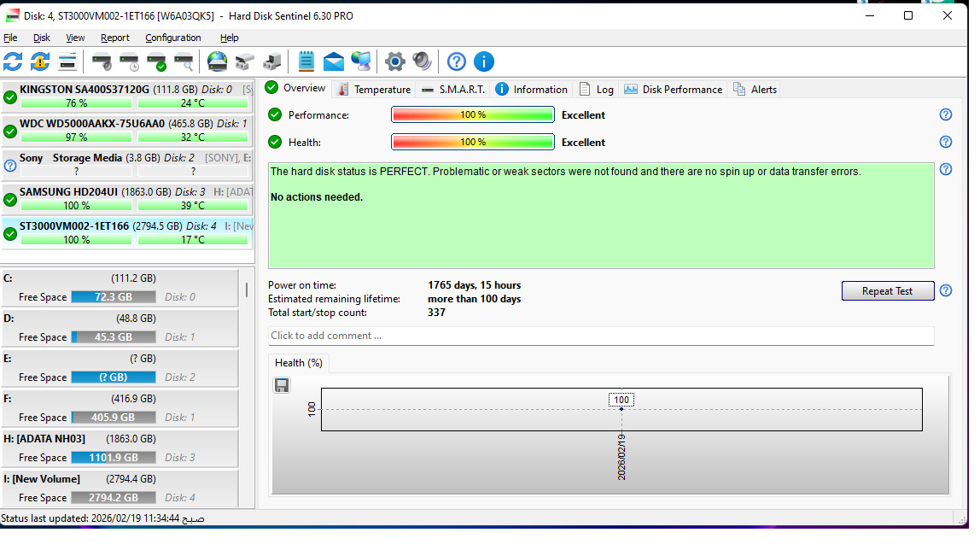Screen dimensions: 980x550
Task: Switch to the Disk Performance tab
Action: point(674,90)
